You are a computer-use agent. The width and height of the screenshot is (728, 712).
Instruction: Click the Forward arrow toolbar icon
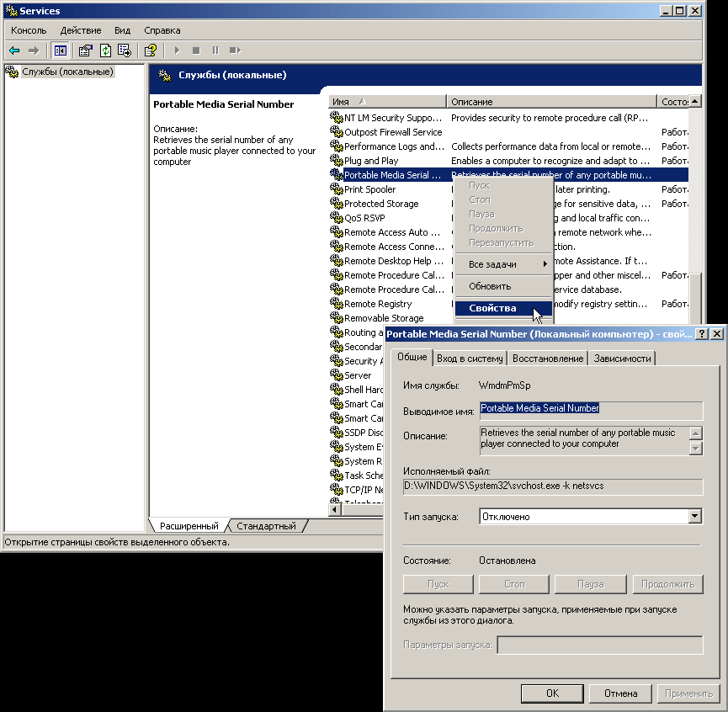pyautogui.click(x=34, y=50)
